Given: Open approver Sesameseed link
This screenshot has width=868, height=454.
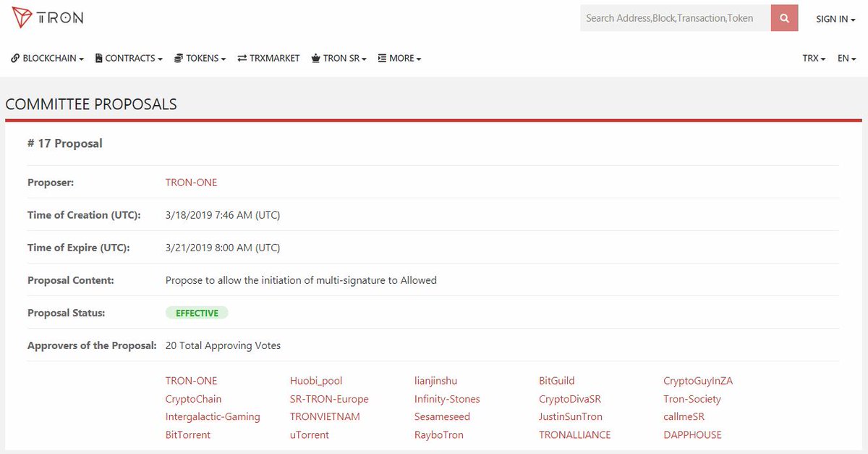Looking at the screenshot, I should pos(442,417).
